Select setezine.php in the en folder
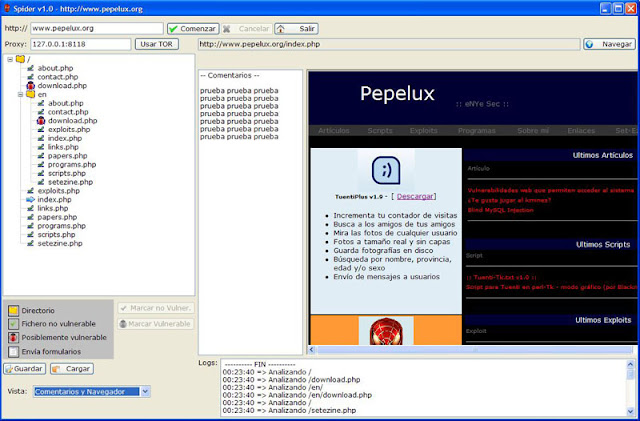The width and height of the screenshot is (640, 421). tap(70, 182)
